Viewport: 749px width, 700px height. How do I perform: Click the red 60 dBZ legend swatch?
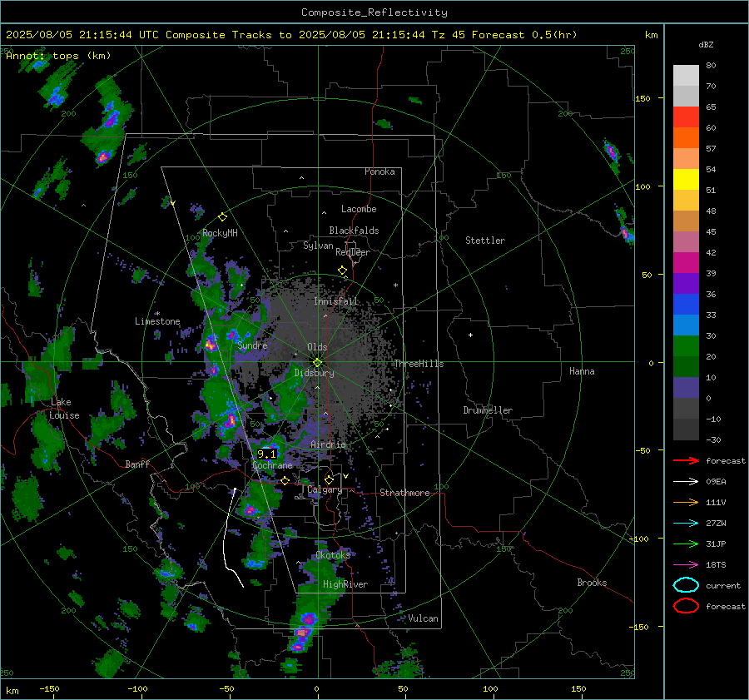pos(686,117)
